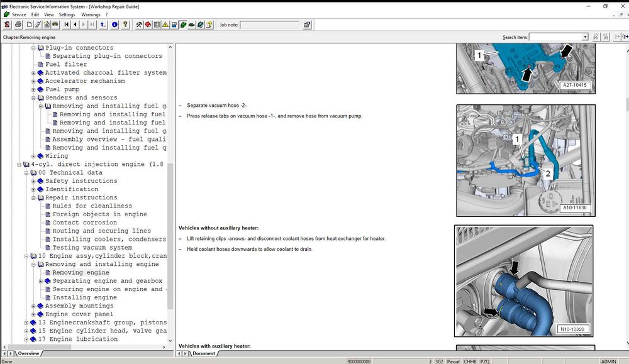The image size is (629, 364).
Task: Click the dark green car toolbar icon
Action: point(192,25)
